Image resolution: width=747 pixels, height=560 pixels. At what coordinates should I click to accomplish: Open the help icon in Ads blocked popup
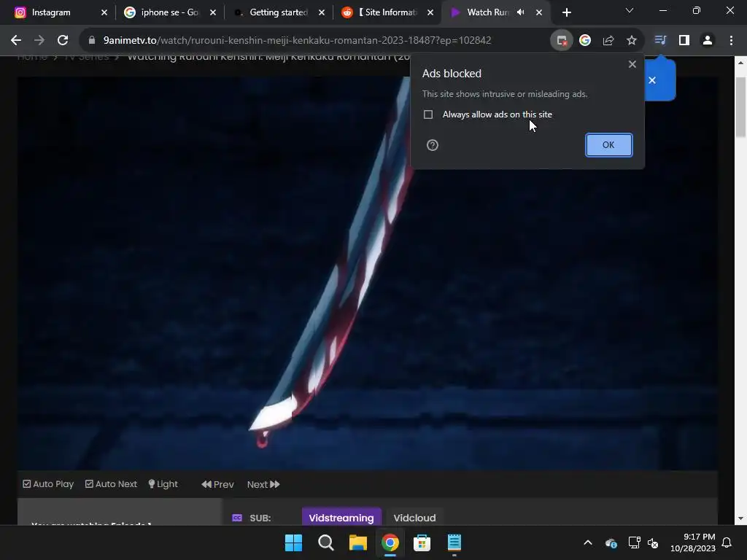click(432, 145)
